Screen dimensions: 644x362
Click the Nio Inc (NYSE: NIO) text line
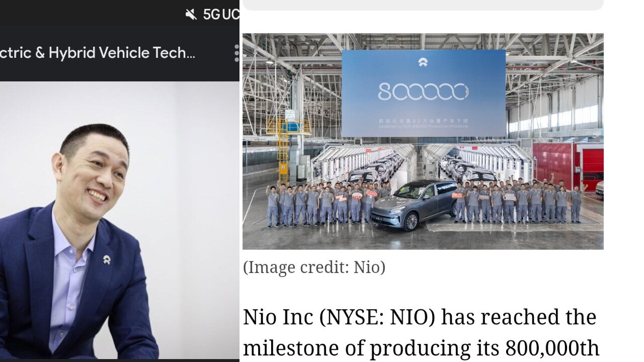point(420,317)
